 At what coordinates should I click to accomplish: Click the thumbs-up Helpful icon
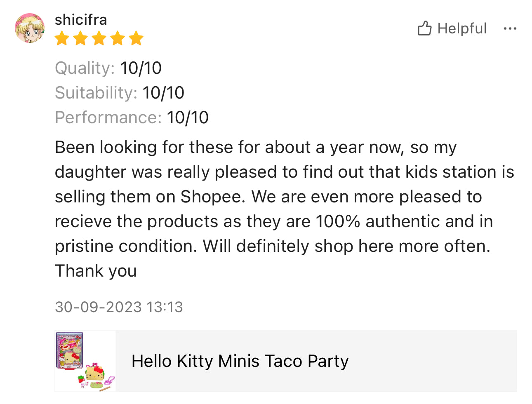click(x=424, y=28)
